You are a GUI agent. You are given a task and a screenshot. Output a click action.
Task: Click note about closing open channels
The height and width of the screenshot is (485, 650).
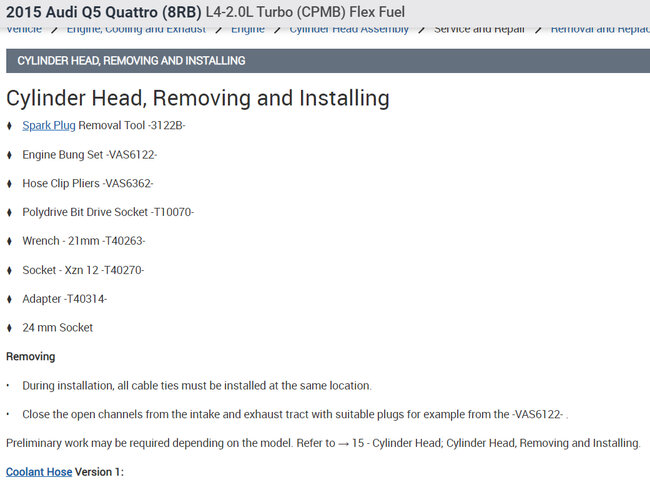[x=295, y=414]
